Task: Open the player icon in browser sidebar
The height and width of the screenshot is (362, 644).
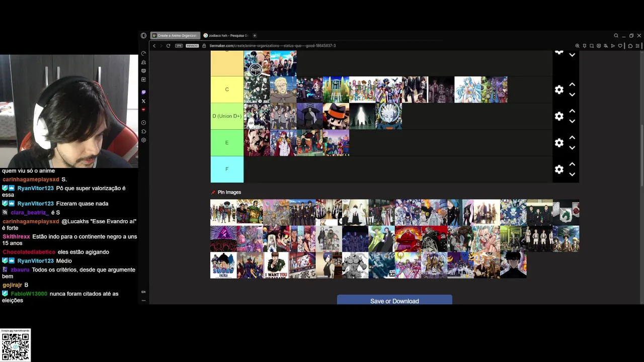Action: tap(143, 123)
